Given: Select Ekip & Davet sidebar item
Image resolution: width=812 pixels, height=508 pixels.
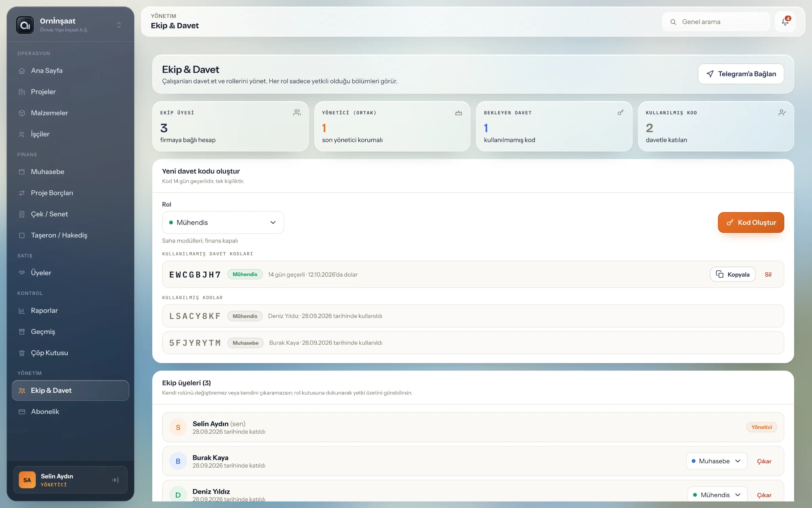Looking at the screenshot, I should [x=70, y=390].
